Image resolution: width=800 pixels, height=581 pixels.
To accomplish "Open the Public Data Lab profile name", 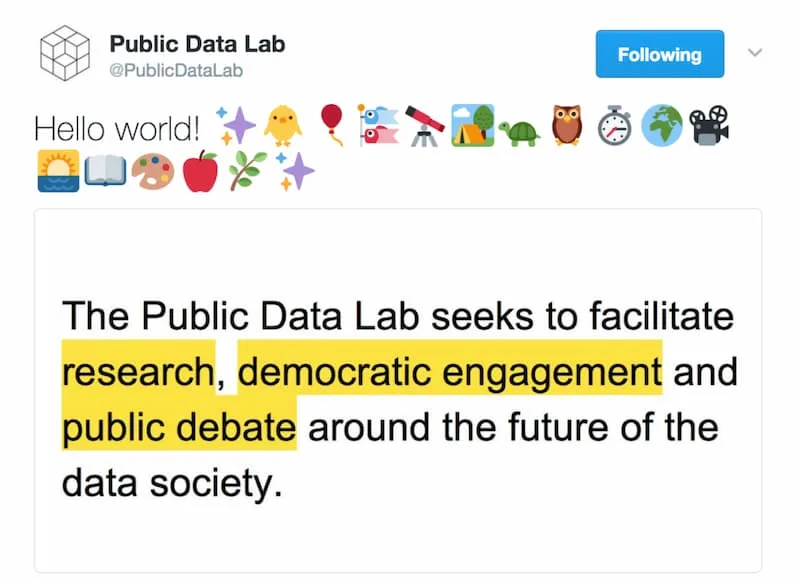I will (197, 43).
